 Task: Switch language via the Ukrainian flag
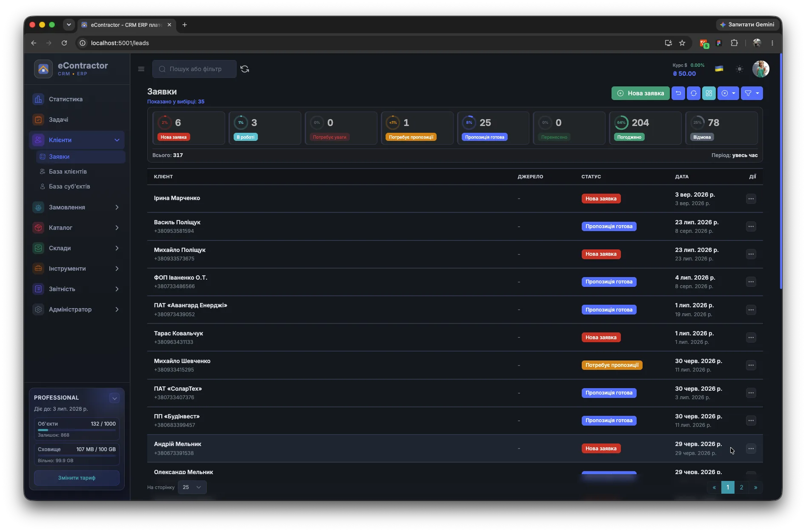719,69
